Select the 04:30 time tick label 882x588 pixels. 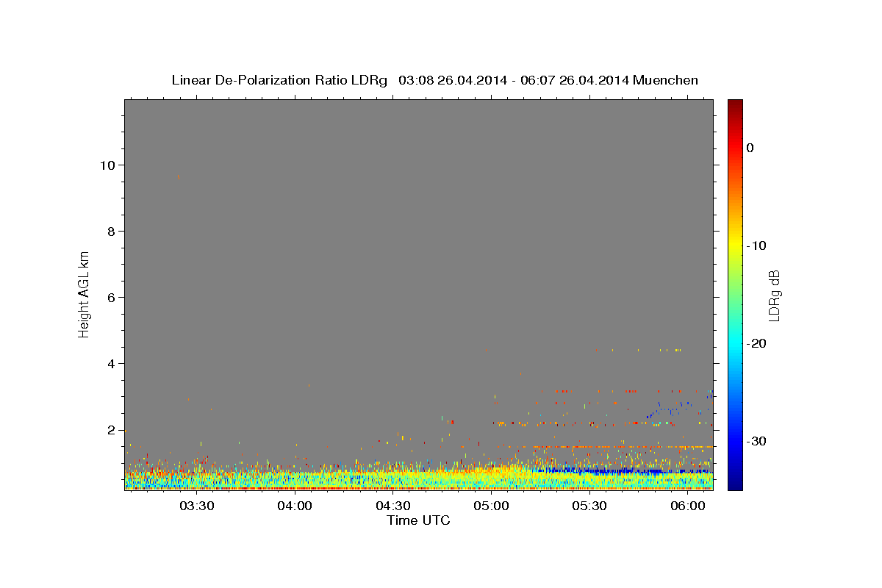(x=393, y=506)
